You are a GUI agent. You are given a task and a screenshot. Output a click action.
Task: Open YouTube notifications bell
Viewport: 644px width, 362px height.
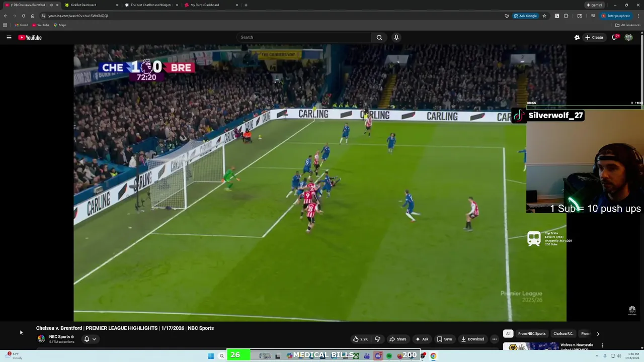point(614,37)
